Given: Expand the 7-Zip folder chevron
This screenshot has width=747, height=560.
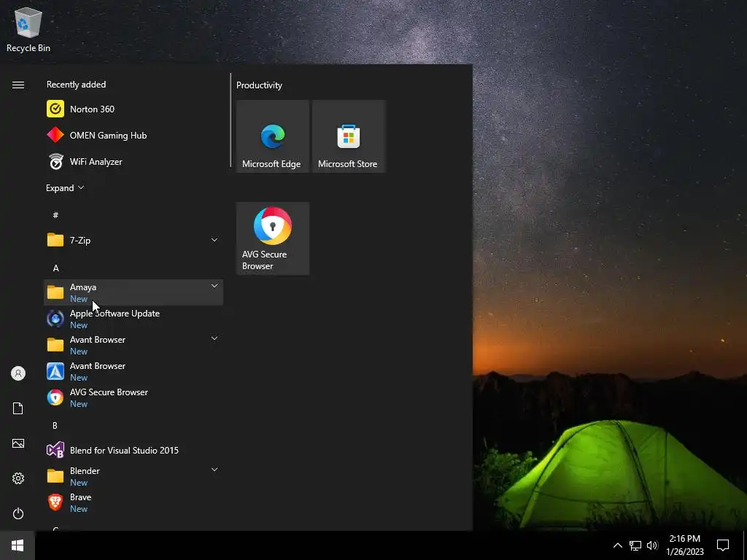Looking at the screenshot, I should [214, 239].
